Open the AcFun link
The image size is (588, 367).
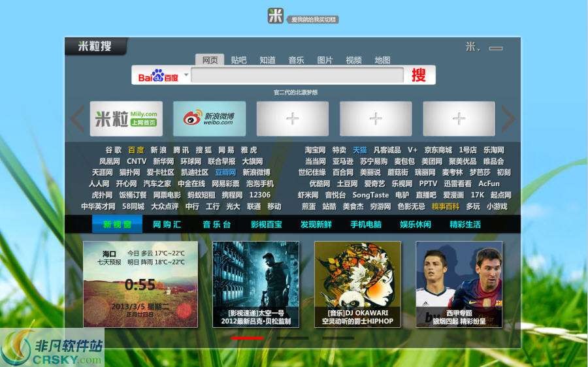pyautogui.click(x=489, y=183)
